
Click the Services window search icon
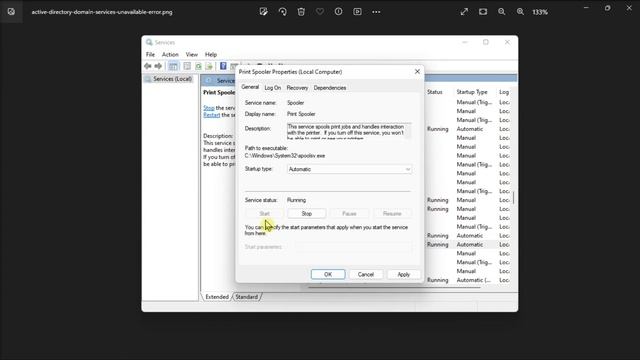[x=149, y=42]
